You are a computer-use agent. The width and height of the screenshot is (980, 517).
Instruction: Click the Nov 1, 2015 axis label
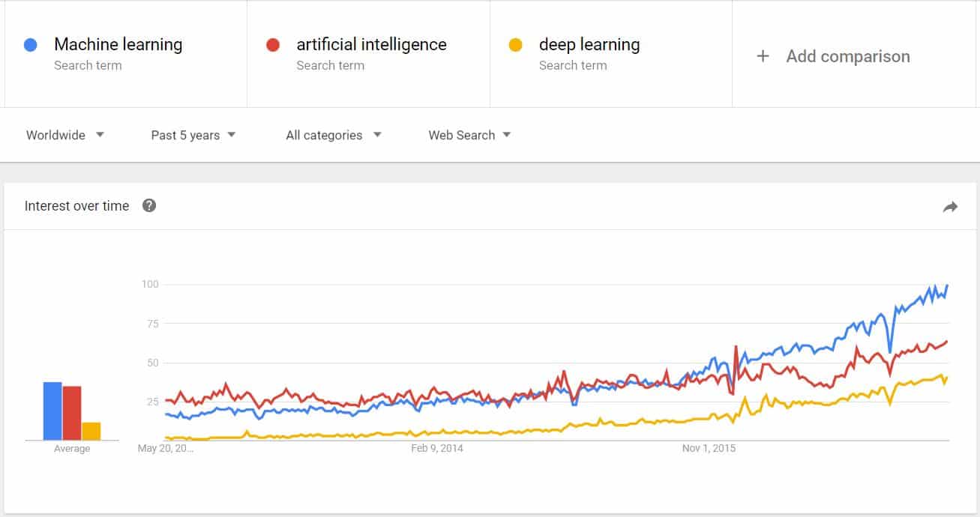tap(709, 448)
